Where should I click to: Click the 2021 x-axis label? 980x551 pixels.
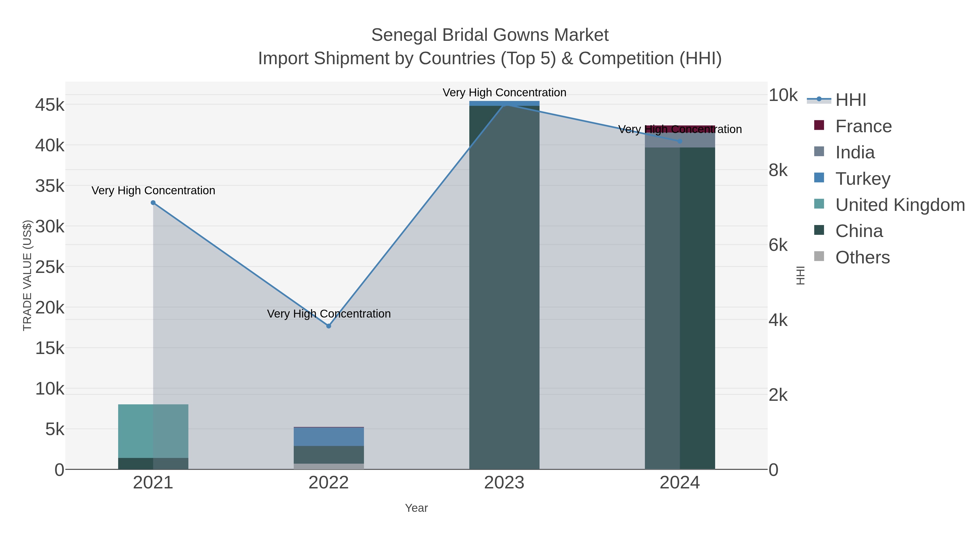(x=153, y=483)
